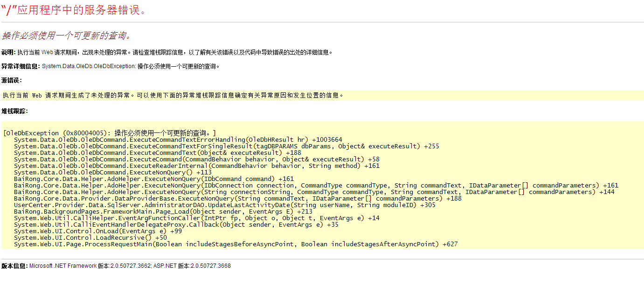Click the red server error heading
This screenshot has width=644, height=285.
point(74,10)
